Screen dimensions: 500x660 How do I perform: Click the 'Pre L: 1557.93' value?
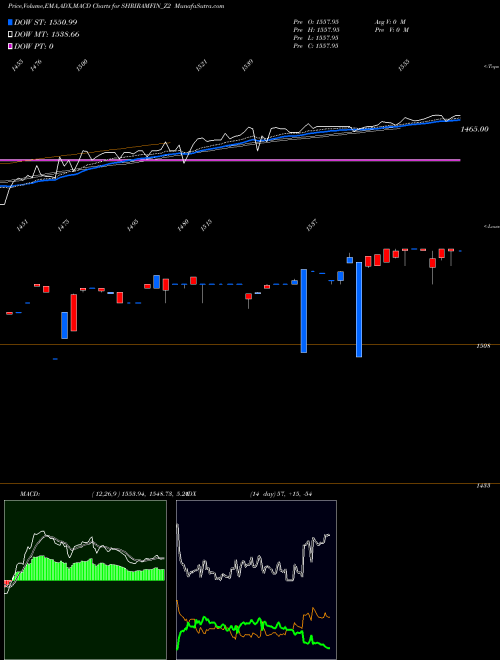coord(316,38)
